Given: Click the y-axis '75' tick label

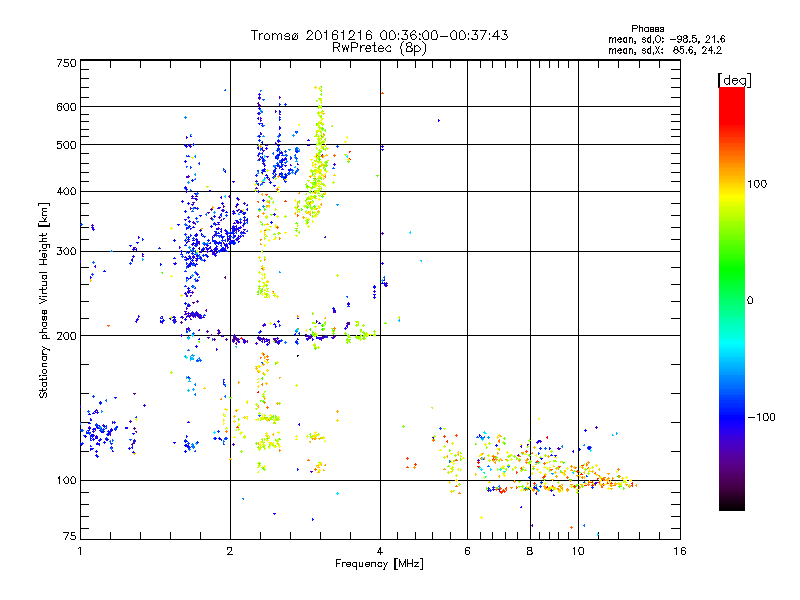Looking at the screenshot, I should tap(70, 536).
